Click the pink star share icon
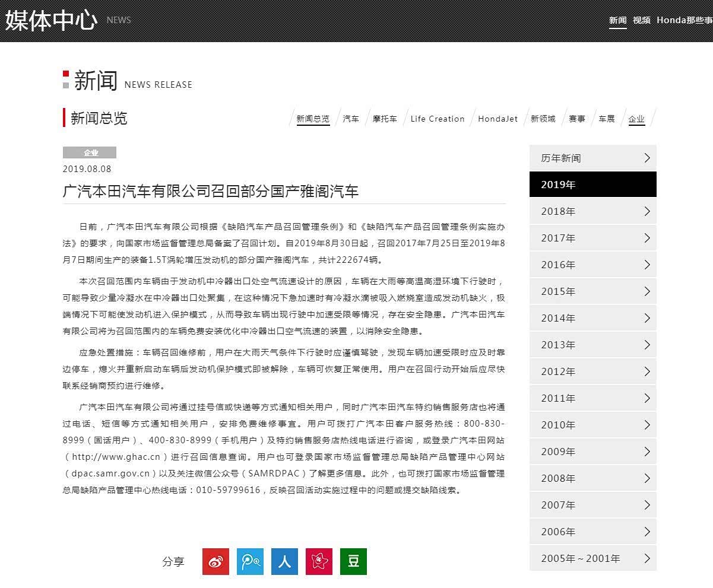Viewport: 713px width, 588px height. click(319, 561)
